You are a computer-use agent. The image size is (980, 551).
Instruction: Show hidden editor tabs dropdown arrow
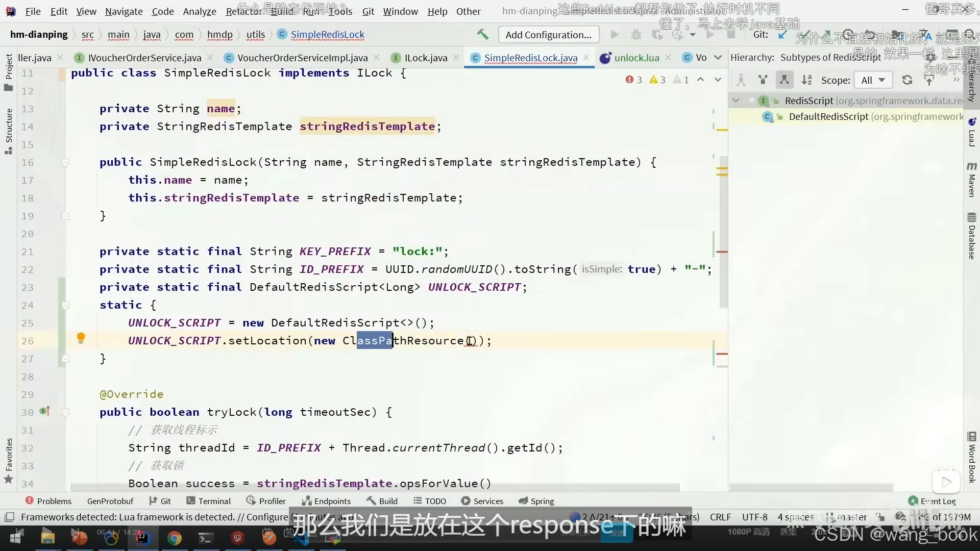point(718,58)
